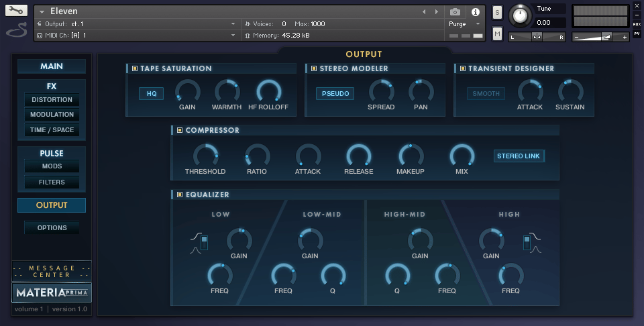Viewport: 644px width, 326px height.
Task: Click the HQ button in Tape Saturation
Action: tap(152, 94)
